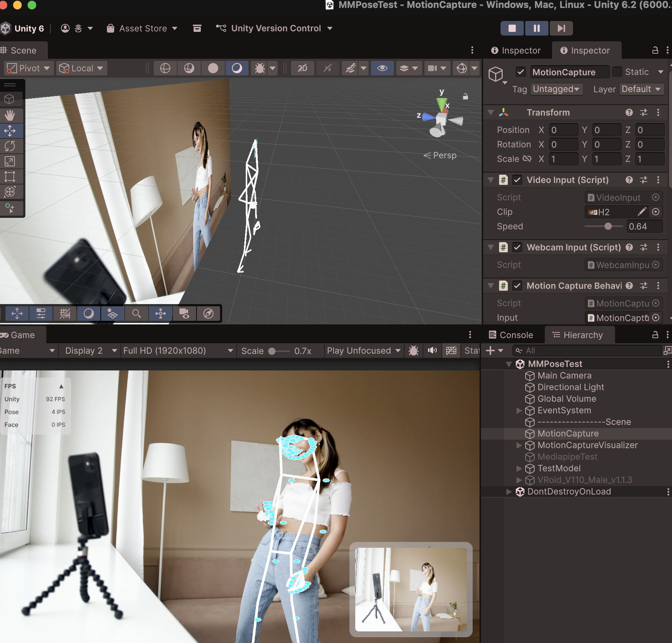Click the Unity 6 logo button
This screenshot has width=672, height=643.
pos(22,28)
